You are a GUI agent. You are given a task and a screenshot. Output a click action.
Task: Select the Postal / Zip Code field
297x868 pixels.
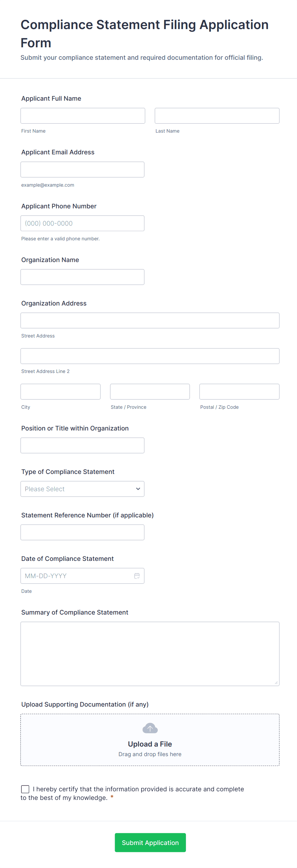pos(239,391)
